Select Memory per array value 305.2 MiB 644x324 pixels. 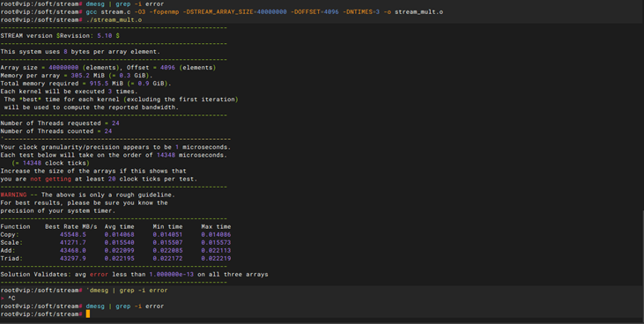87,76
